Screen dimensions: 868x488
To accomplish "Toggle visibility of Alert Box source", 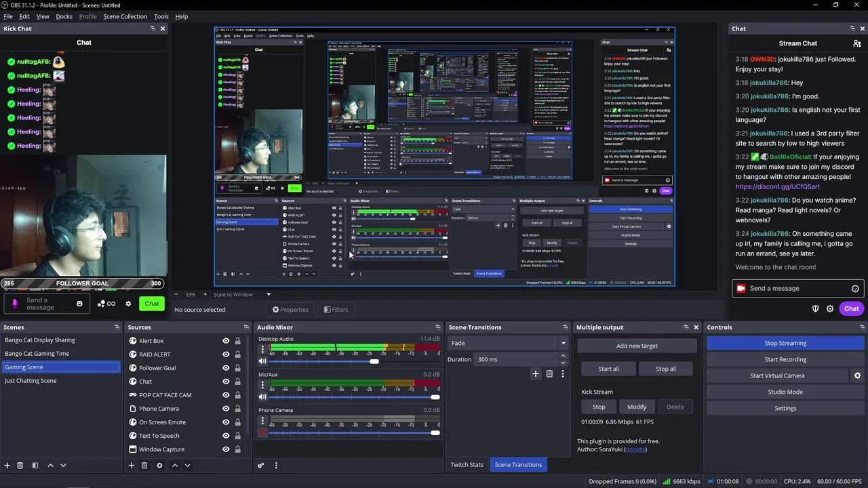I will point(226,341).
